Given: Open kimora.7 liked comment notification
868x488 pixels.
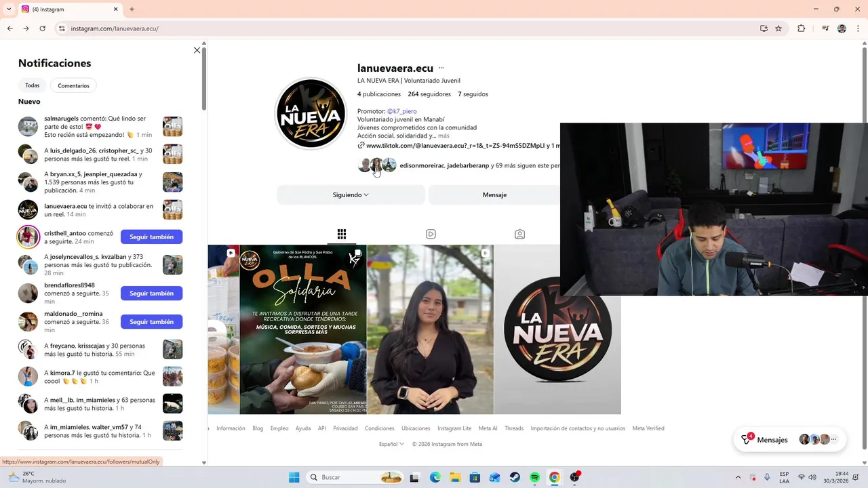Looking at the screenshot, I should click(x=100, y=377).
